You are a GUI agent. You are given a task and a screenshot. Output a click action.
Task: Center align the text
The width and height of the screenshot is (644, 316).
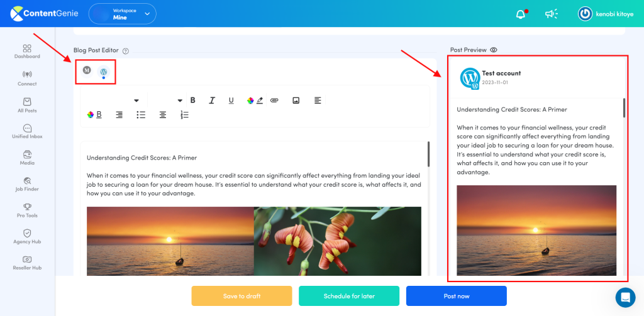click(163, 115)
